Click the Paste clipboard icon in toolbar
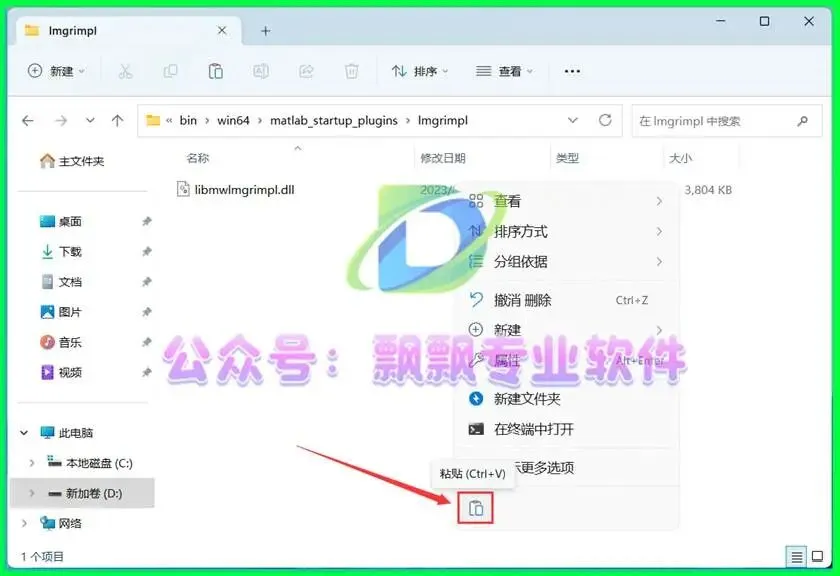Image resolution: width=840 pixels, height=576 pixels. 215,71
